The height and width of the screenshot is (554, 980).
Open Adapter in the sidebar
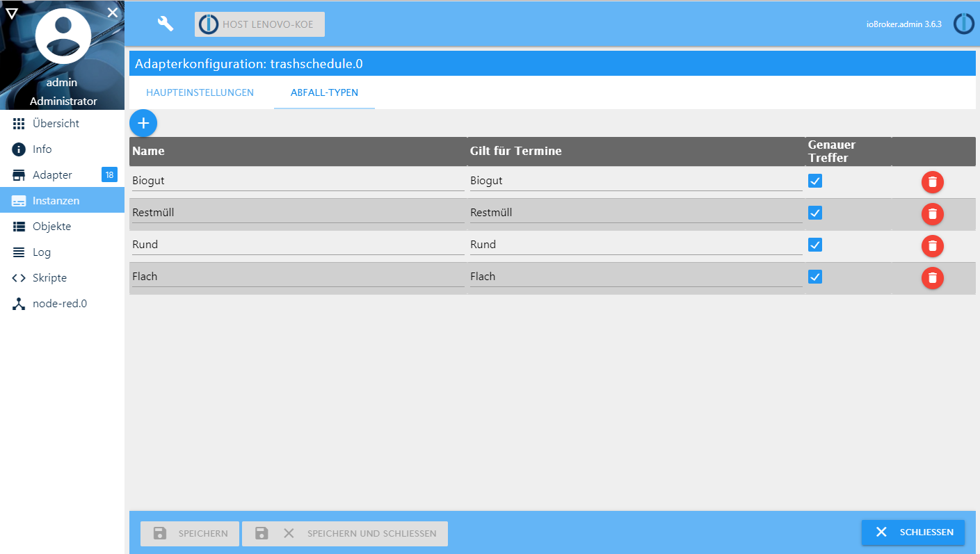tap(52, 175)
